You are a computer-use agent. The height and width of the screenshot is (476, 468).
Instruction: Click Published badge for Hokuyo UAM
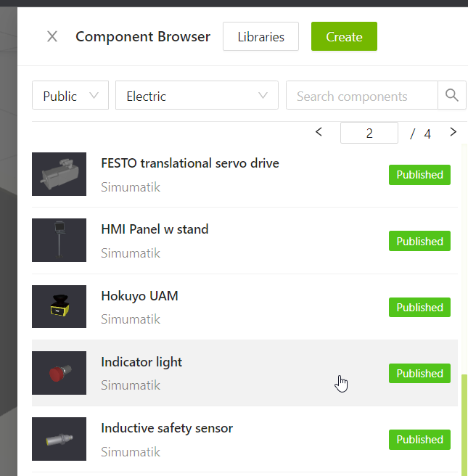[419, 307]
